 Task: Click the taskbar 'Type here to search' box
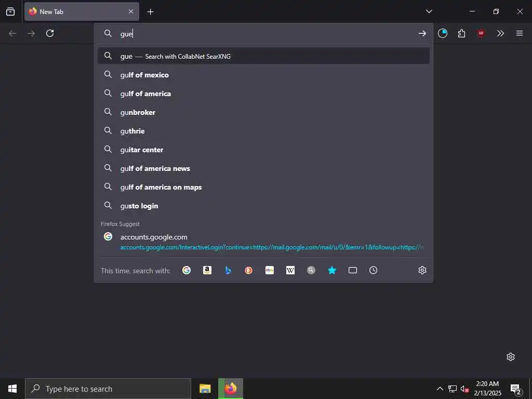tap(108, 389)
